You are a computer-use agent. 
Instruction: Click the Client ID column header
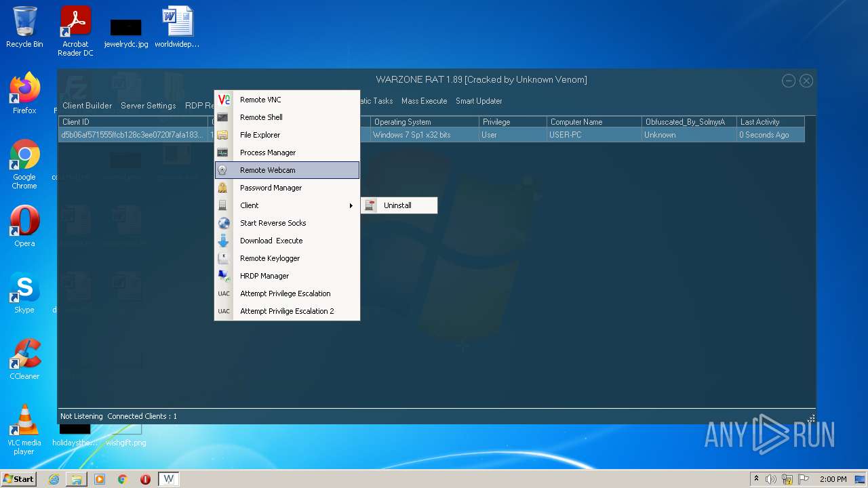point(133,122)
